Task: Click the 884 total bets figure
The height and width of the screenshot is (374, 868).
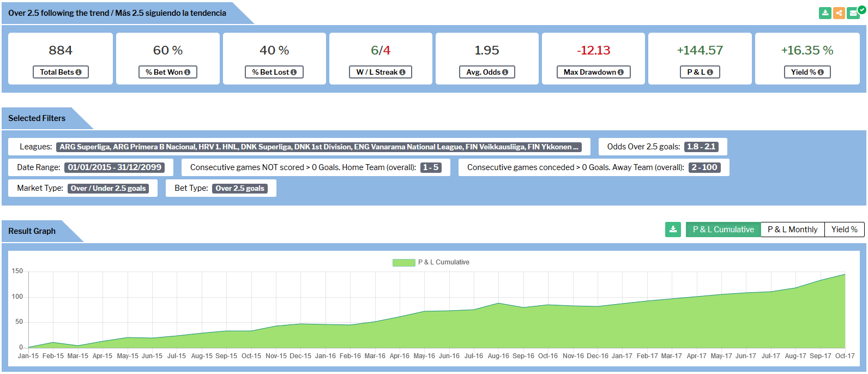Action: tap(61, 50)
